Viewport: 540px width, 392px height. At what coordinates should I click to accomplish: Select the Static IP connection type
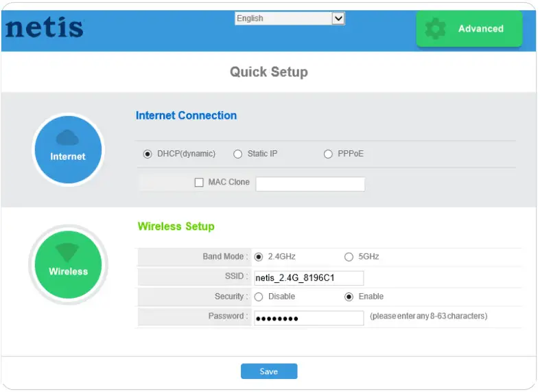[x=237, y=154]
